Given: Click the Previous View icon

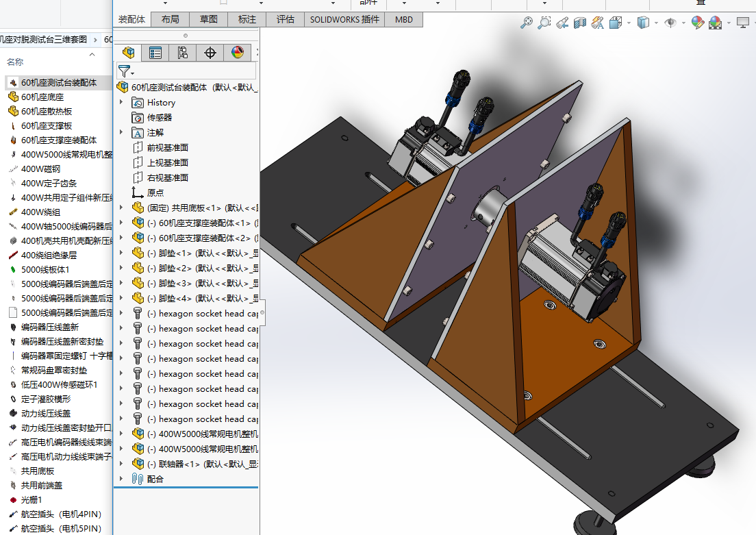Looking at the screenshot, I should click(x=562, y=23).
